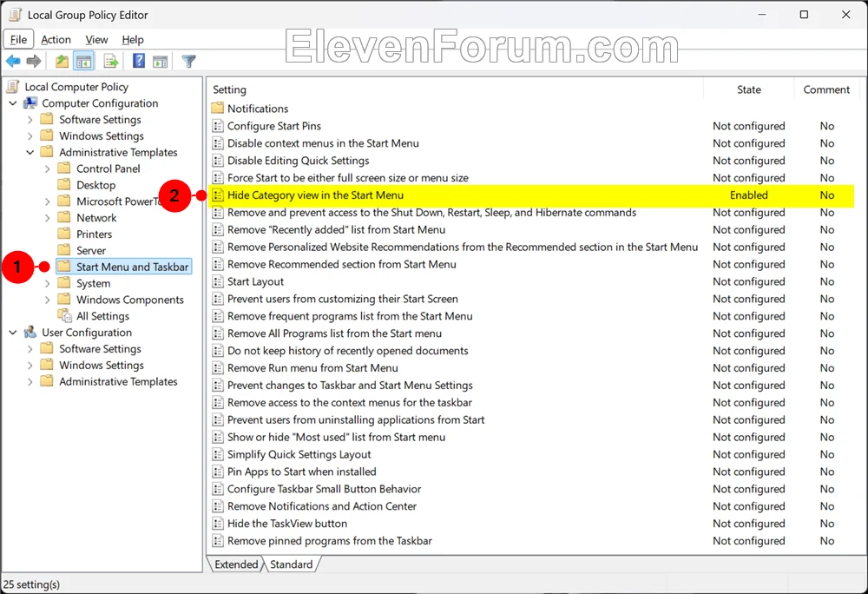
Task: Click the Printers folder icon in tree
Action: [x=64, y=234]
